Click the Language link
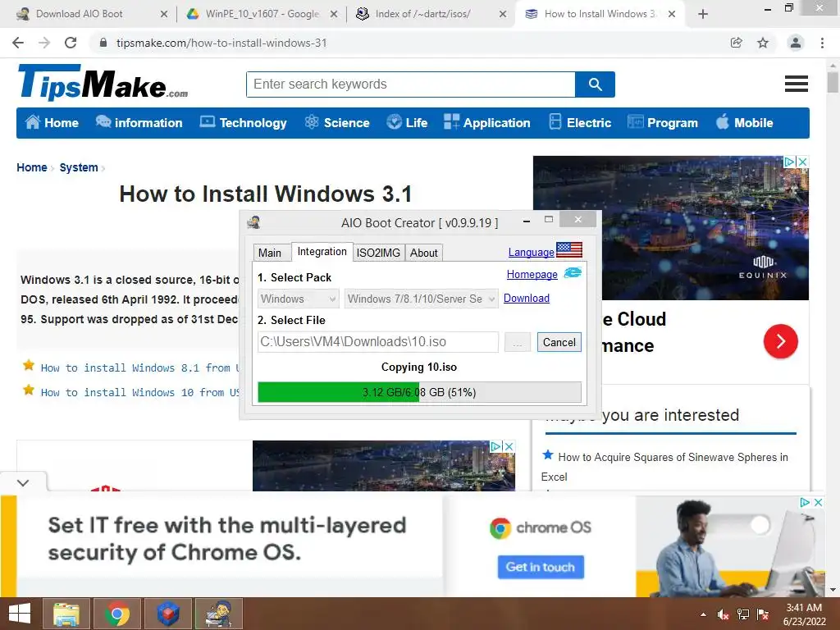Screen dimensions: 840x630 (531, 252)
